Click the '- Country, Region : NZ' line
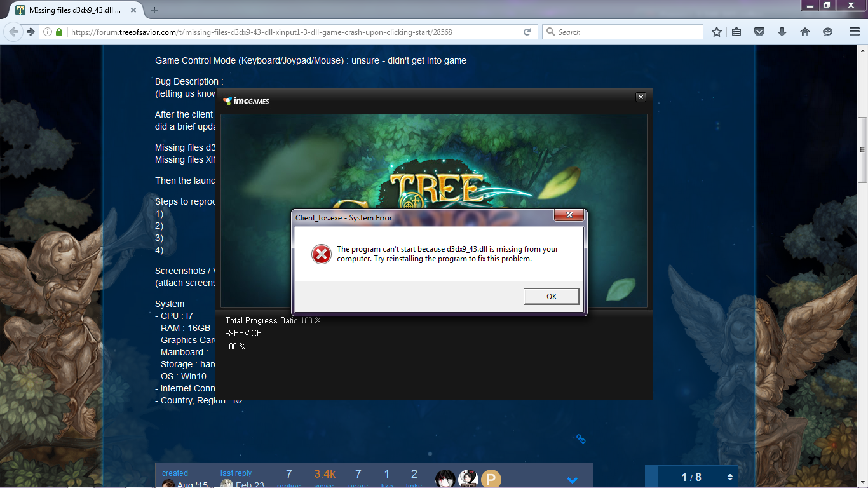 [x=200, y=400]
